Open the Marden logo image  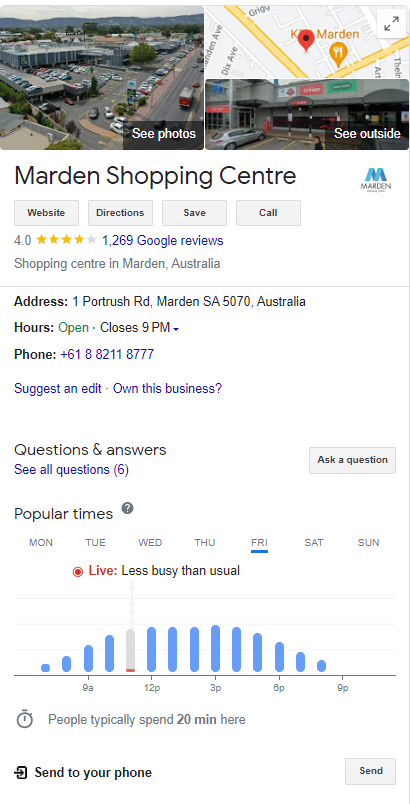click(376, 179)
